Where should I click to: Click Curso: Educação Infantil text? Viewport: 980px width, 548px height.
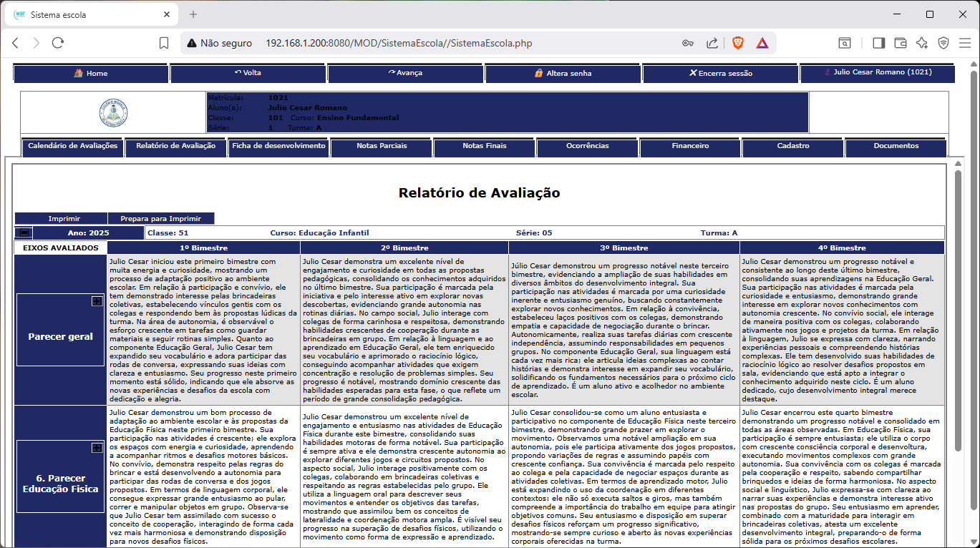319,233
